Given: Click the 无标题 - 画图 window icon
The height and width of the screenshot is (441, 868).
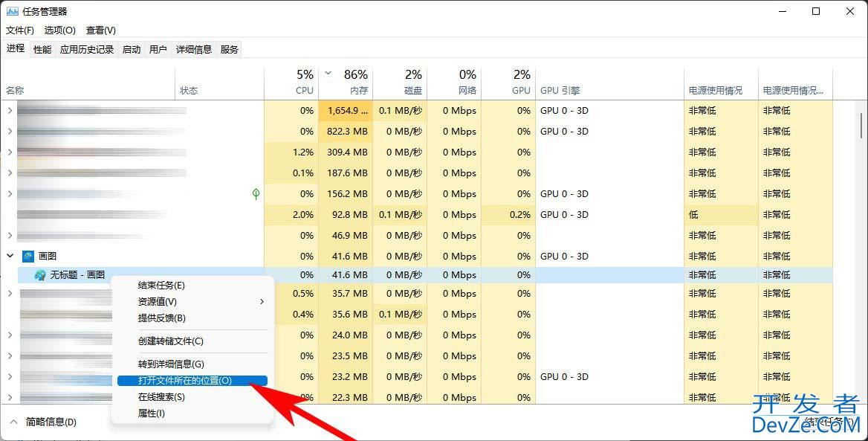Looking at the screenshot, I should point(40,274).
